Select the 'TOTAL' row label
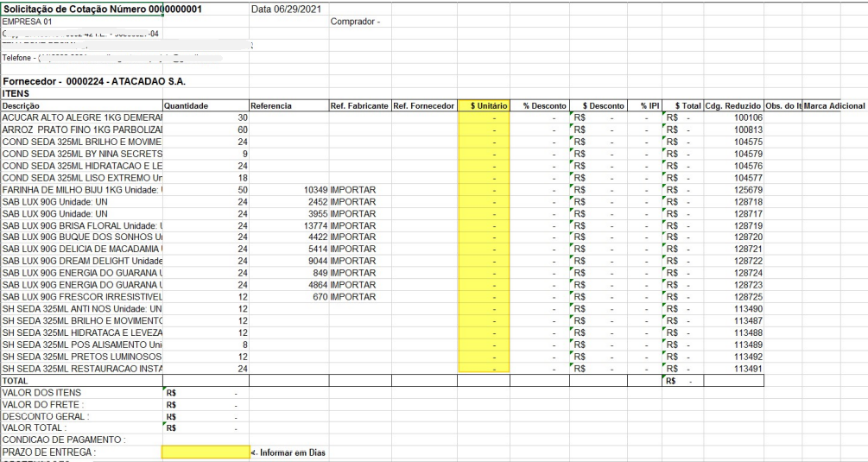The image size is (868, 462). [x=82, y=381]
